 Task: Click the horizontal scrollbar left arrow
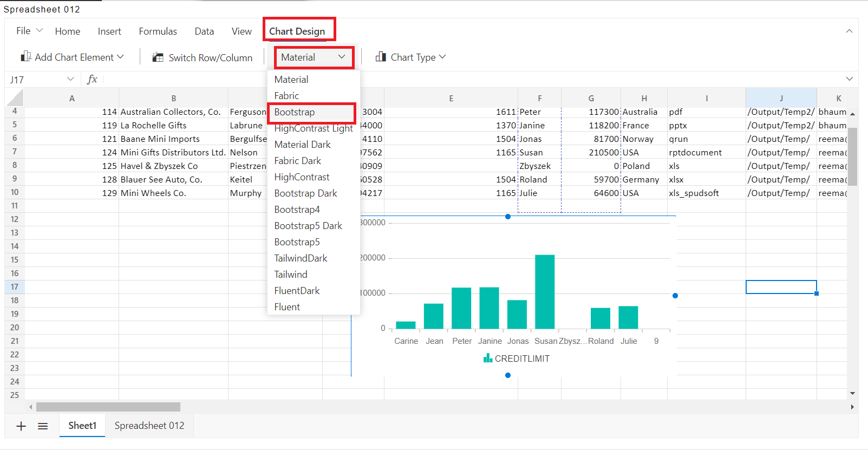[x=31, y=407]
